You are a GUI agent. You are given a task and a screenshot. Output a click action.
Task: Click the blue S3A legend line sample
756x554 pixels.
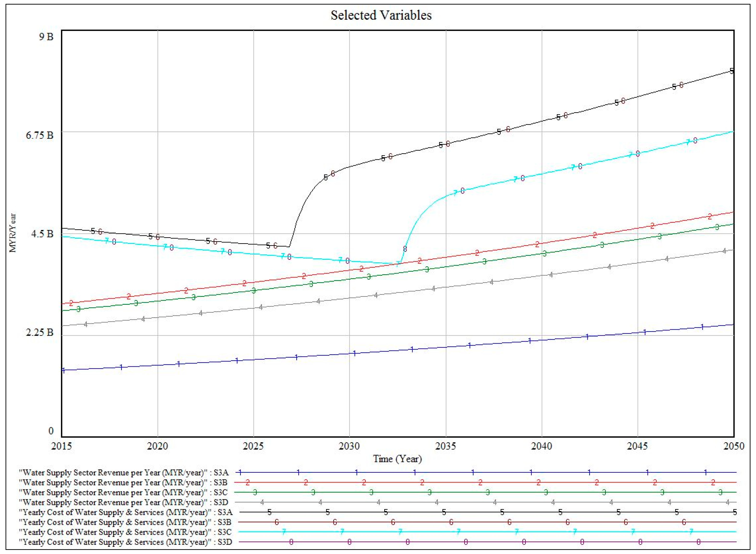coord(486,473)
